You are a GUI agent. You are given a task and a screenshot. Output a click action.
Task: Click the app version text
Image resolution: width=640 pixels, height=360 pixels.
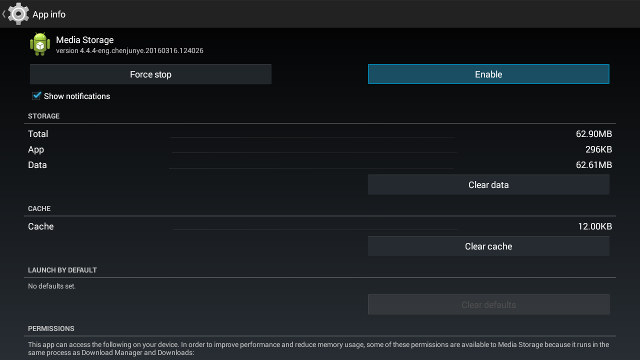coord(129,51)
